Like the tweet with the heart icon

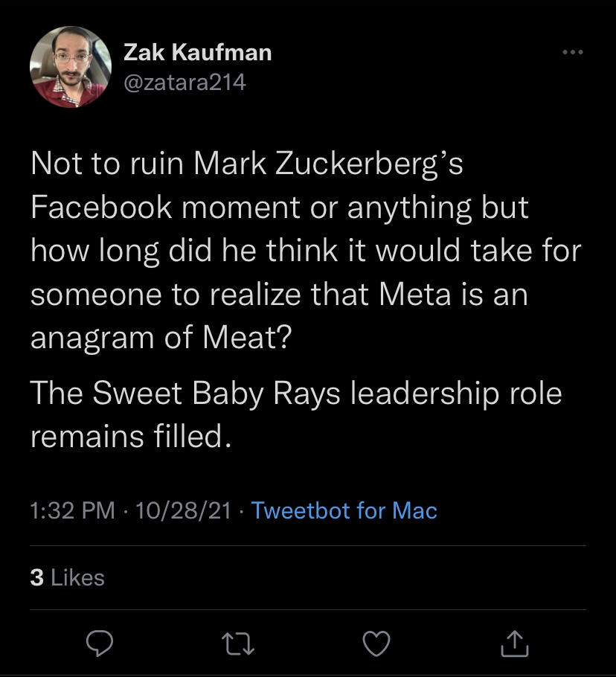[x=376, y=644]
